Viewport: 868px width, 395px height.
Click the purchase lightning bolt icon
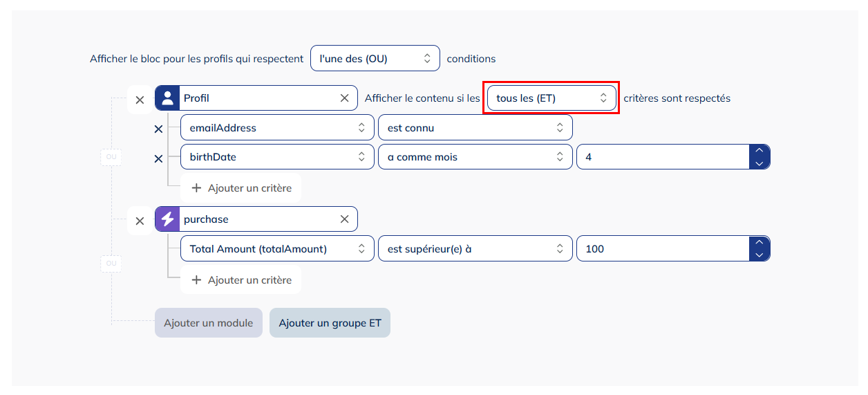167,219
